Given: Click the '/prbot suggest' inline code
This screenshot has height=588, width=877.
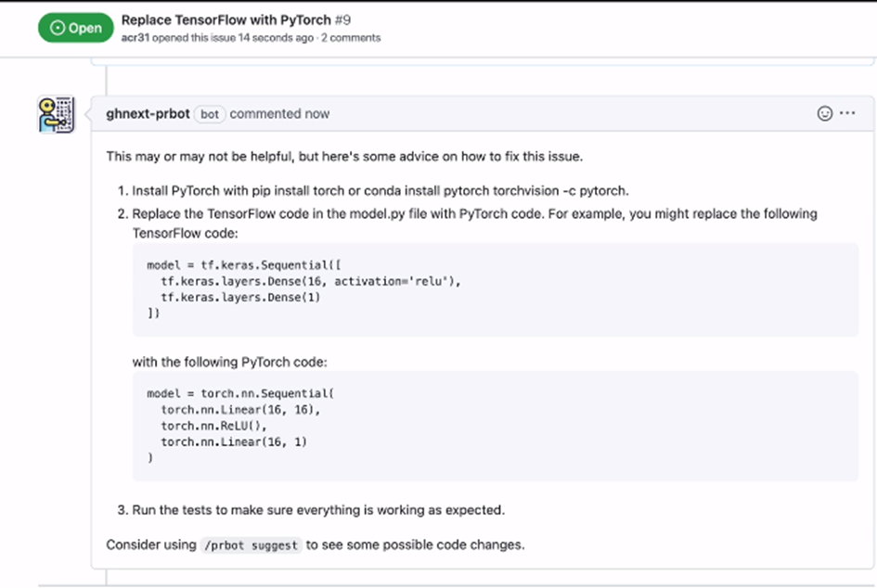Looking at the screenshot, I should pyautogui.click(x=251, y=545).
